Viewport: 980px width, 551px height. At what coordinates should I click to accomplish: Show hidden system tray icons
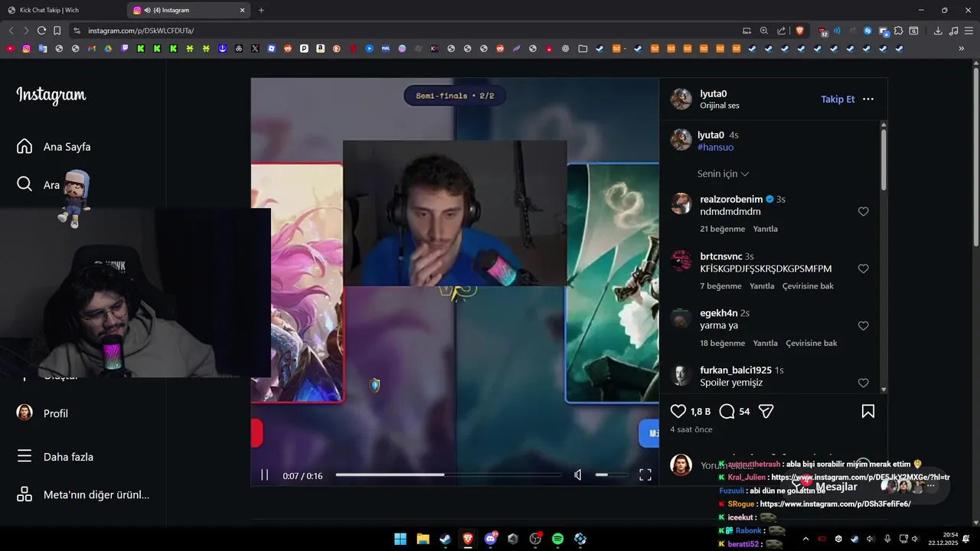[x=805, y=539]
